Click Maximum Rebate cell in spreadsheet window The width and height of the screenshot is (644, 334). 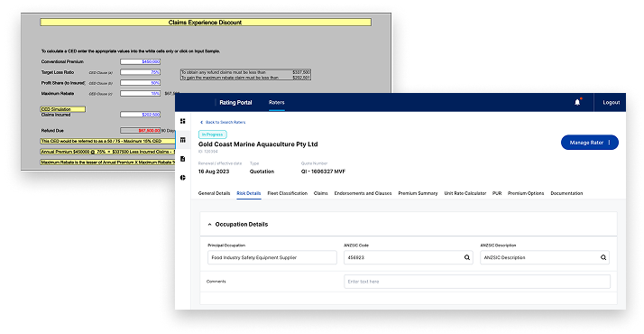[x=140, y=94]
